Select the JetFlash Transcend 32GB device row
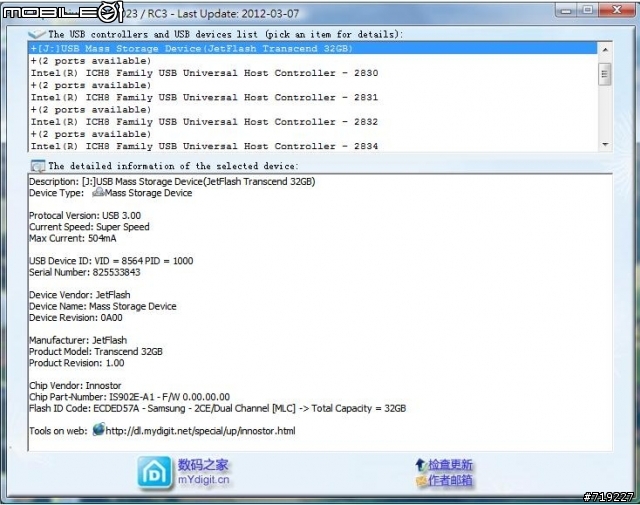This screenshot has width=640, height=505. click(313, 49)
